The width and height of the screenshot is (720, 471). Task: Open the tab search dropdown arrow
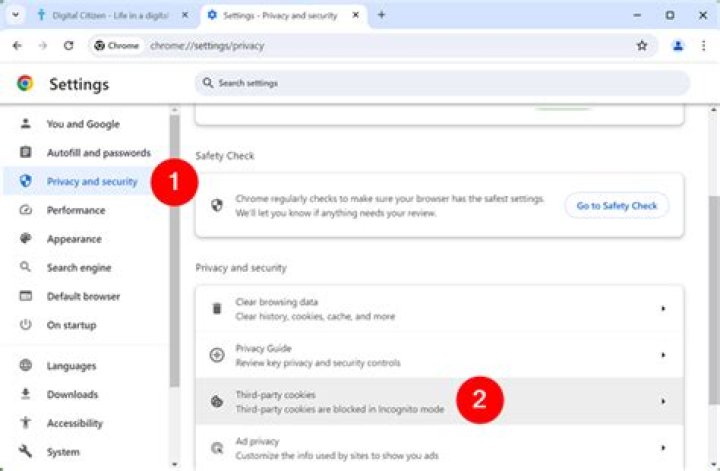[15, 15]
